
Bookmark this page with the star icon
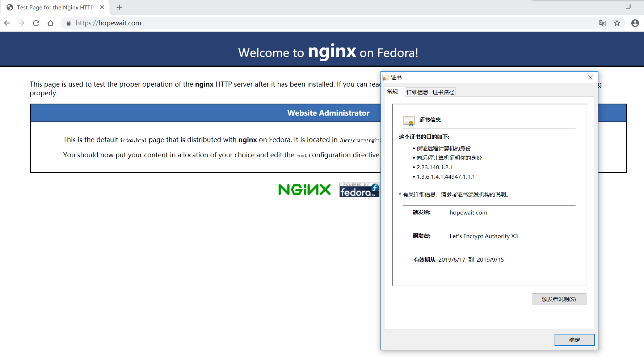point(617,23)
